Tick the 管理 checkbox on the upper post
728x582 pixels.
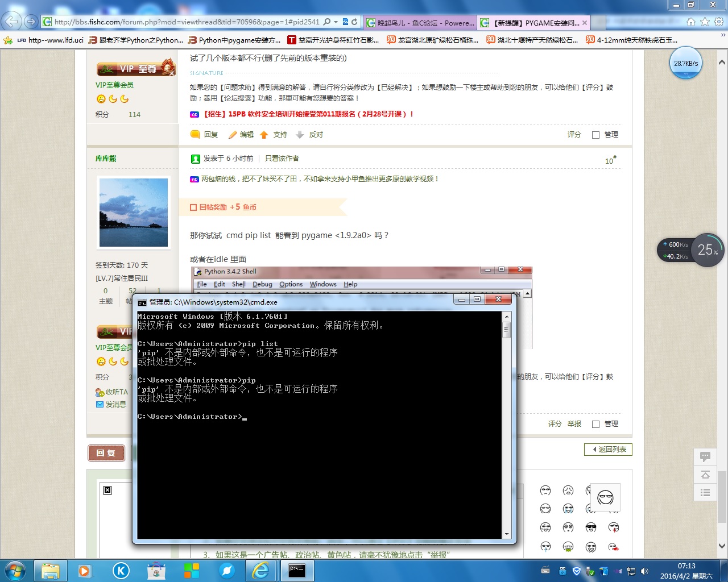(x=595, y=135)
